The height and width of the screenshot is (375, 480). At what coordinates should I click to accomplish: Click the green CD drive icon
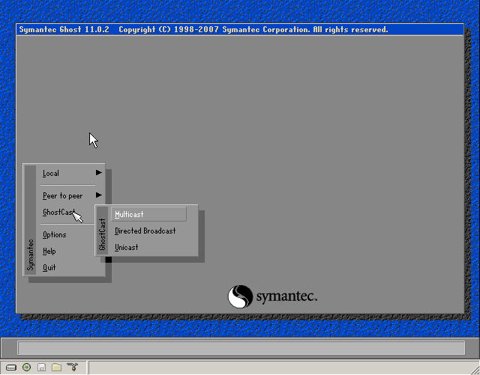coord(26,367)
